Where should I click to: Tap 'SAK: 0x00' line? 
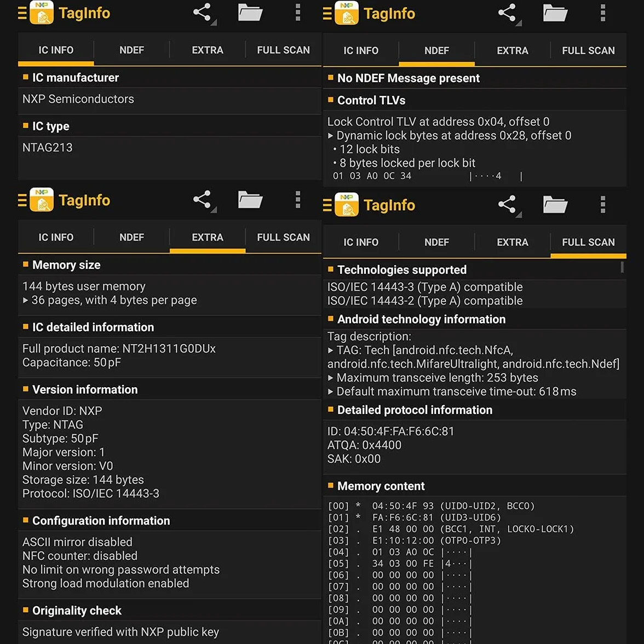354,459
